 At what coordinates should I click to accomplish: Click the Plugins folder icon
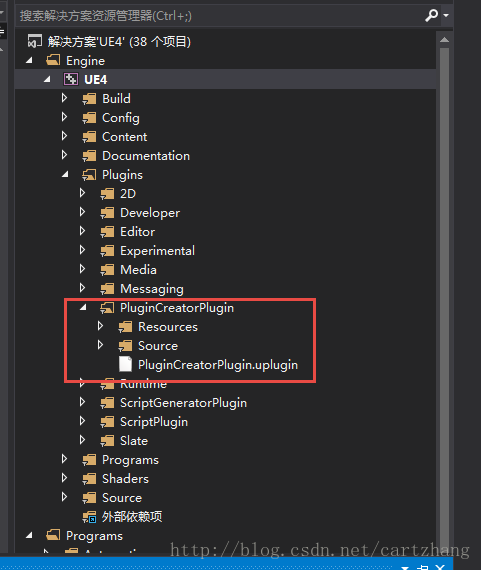pos(89,174)
